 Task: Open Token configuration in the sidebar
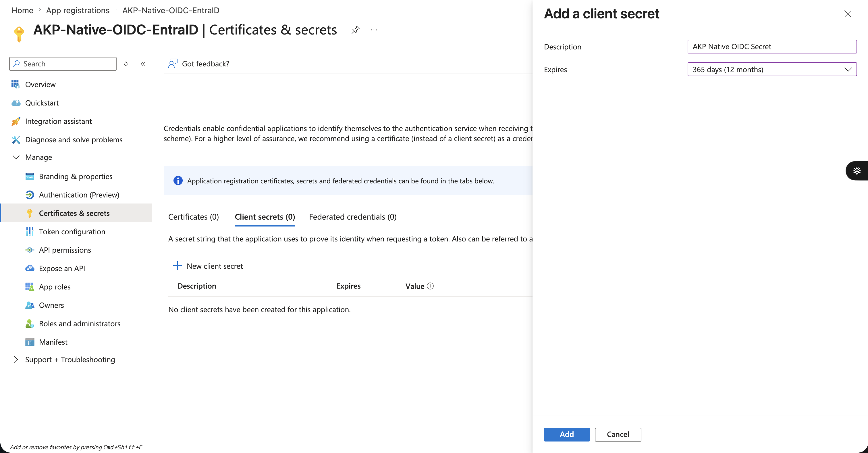[72, 232]
